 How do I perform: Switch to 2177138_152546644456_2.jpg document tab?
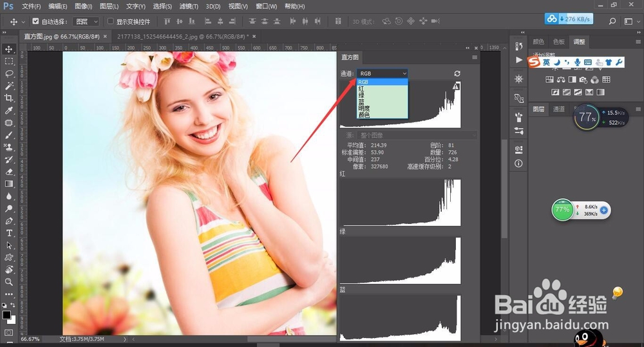tap(183, 37)
